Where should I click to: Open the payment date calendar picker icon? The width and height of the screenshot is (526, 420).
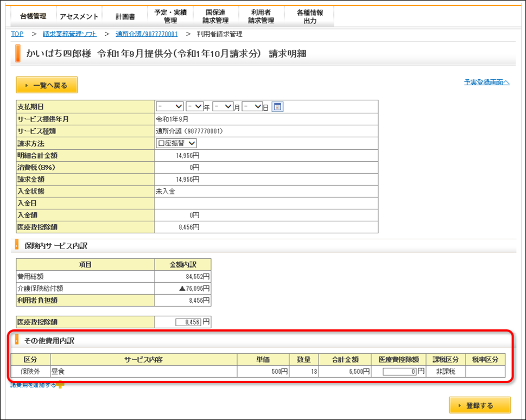[277, 107]
